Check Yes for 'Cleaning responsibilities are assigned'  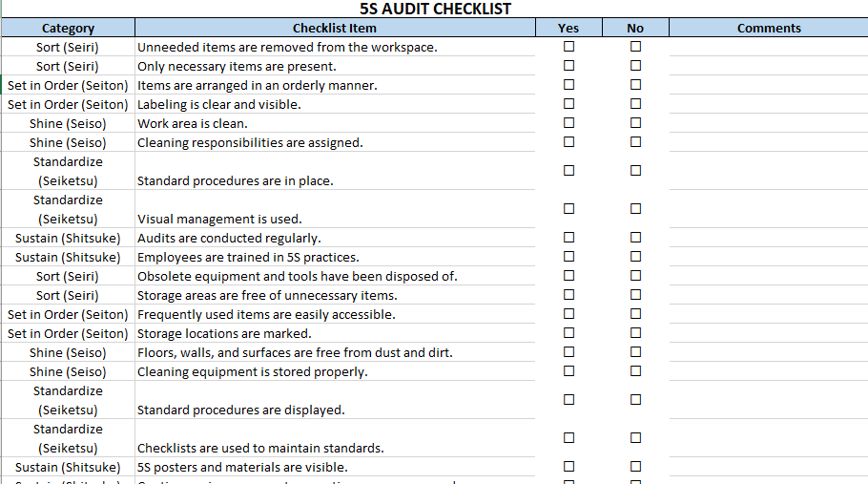point(568,141)
